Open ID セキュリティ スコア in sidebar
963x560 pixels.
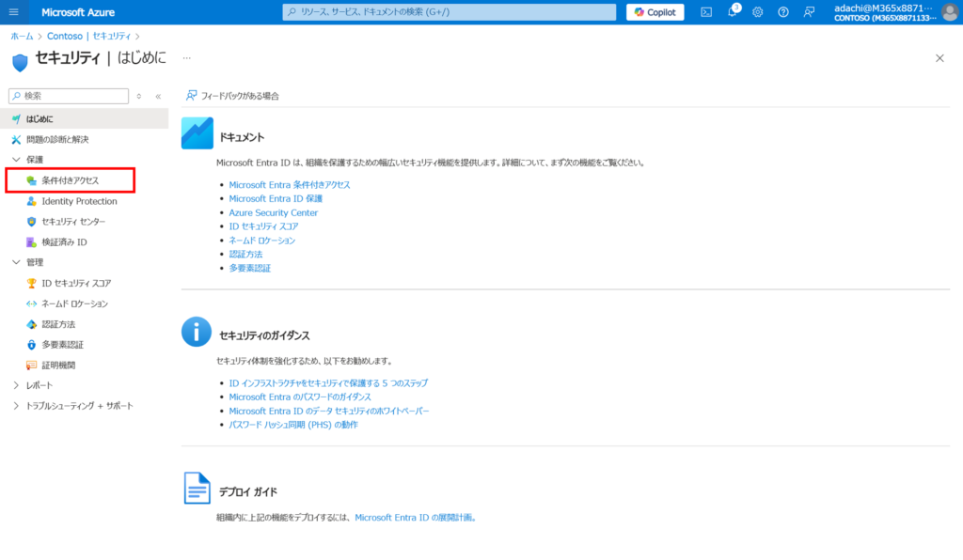coord(76,284)
